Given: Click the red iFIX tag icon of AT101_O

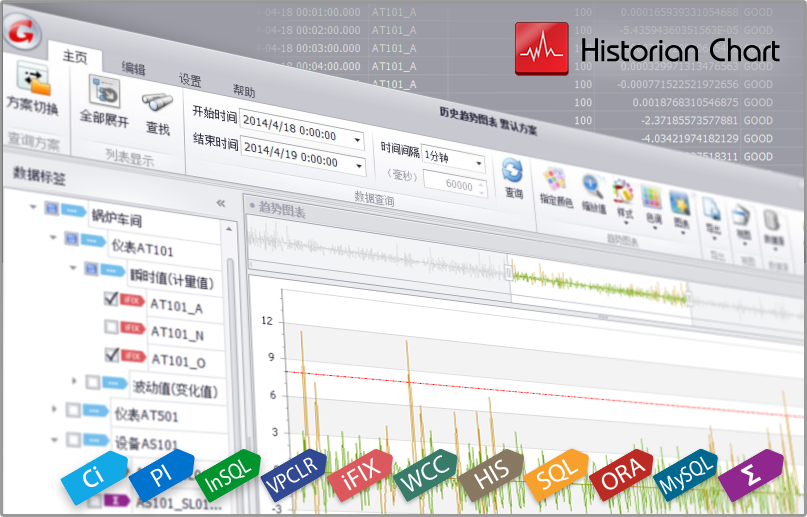Looking at the screenshot, I should 133,355.
